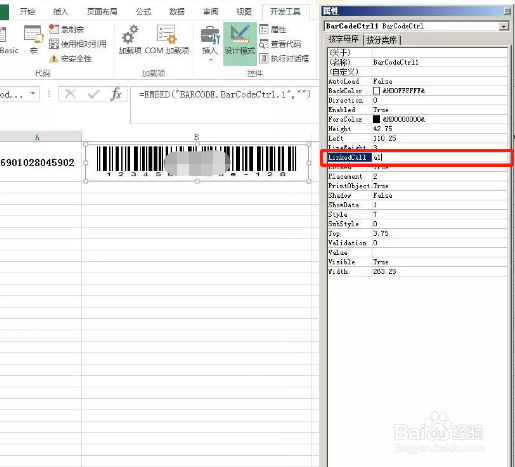Open the 审阅 (Review) ribbon tab
515x467 pixels.
point(211,12)
